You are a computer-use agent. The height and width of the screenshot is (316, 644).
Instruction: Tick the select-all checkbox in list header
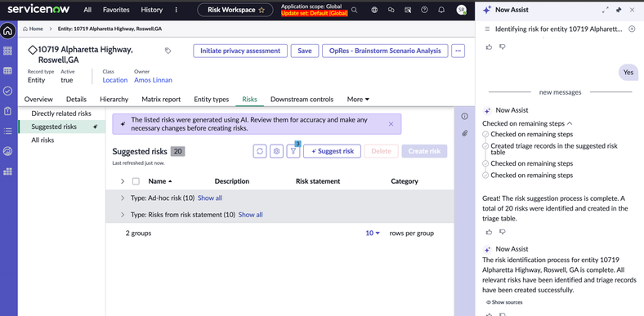tap(136, 181)
